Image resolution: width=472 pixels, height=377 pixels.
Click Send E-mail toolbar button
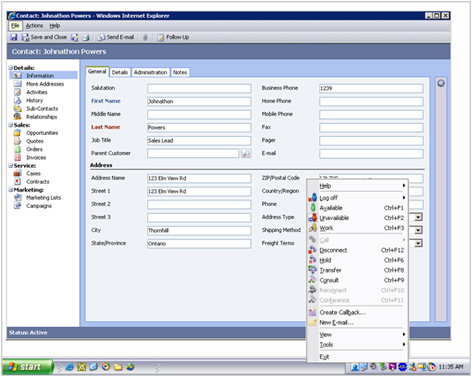(x=116, y=37)
